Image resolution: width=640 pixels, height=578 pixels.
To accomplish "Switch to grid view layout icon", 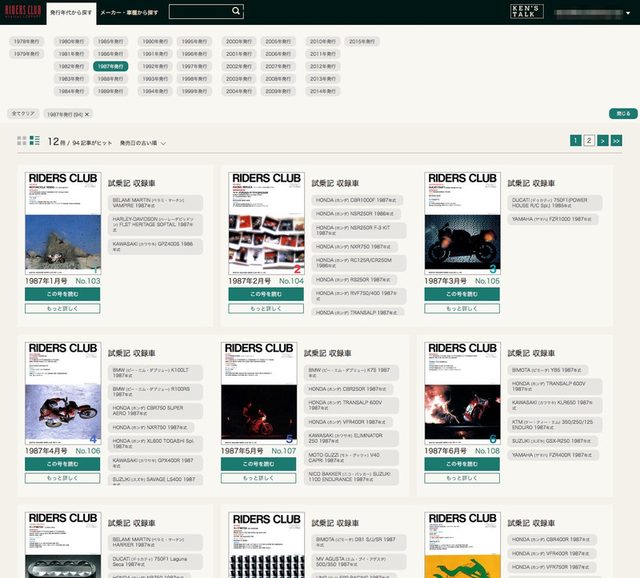I will (x=22, y=141).
